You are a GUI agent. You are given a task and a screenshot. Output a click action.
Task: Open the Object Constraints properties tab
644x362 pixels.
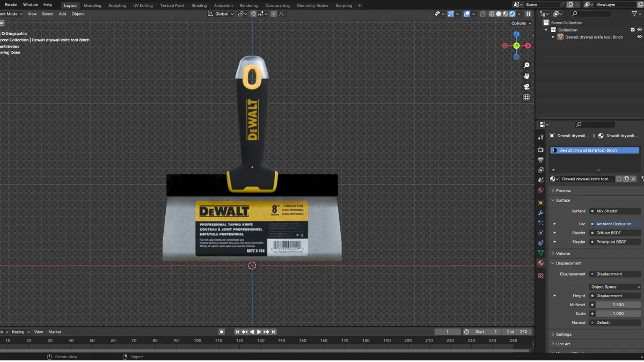[x=540, y=243]
